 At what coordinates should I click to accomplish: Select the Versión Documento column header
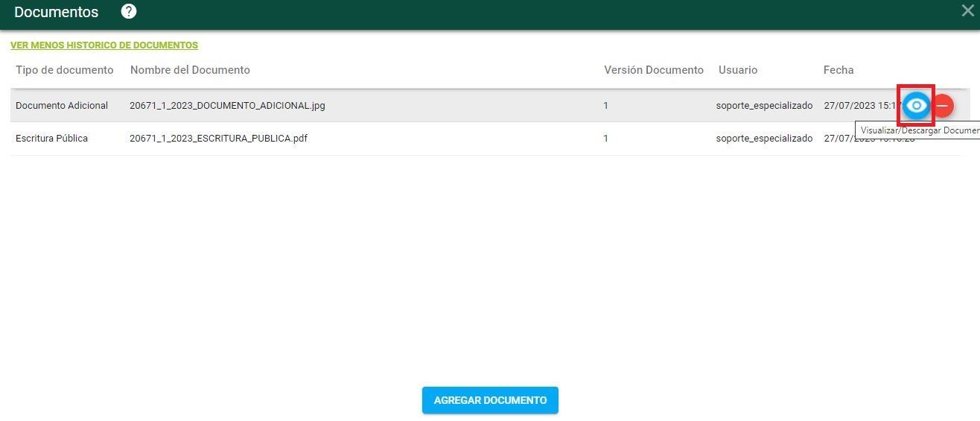coord(654,70)
